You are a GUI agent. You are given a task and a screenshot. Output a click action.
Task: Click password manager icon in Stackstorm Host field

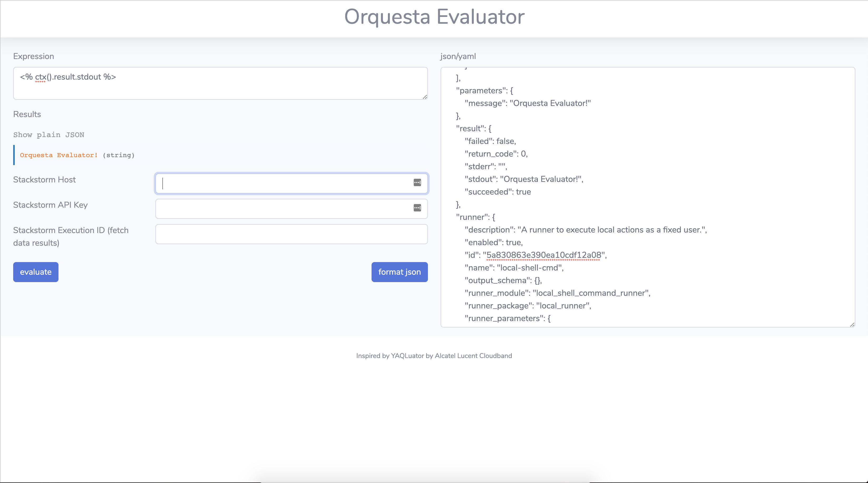pos(417,182)
